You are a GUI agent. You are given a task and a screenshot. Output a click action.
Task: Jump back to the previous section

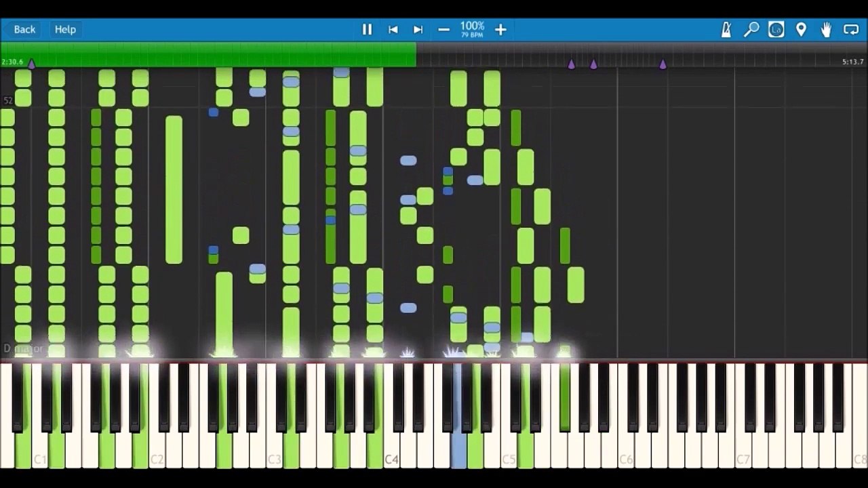pyautogui.click(x=393, y=29)
